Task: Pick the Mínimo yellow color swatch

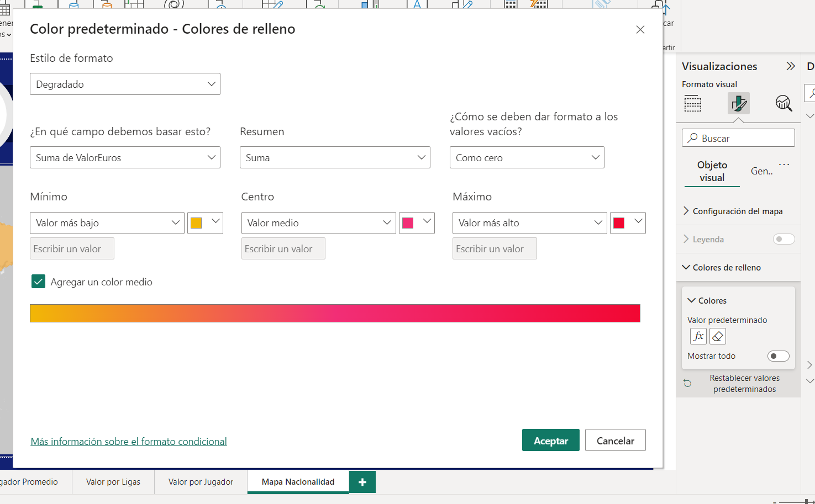Action: click(x=205, y=223)
